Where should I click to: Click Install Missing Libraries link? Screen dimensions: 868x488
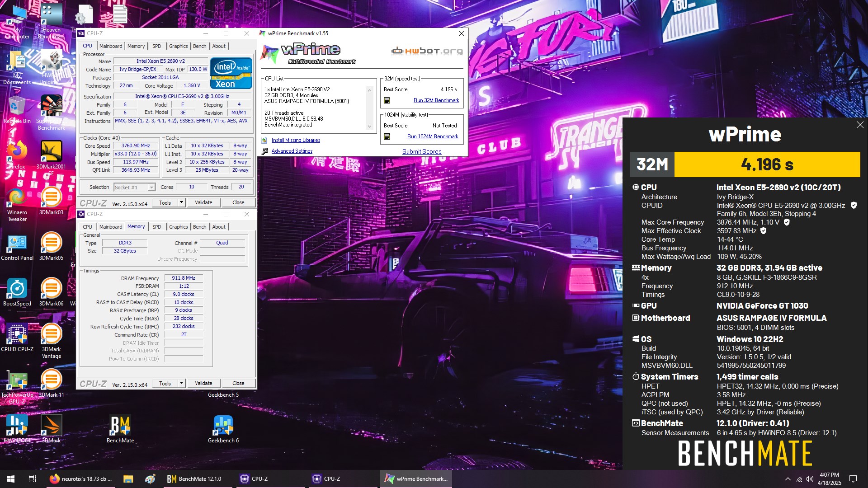[x=296, y=140]
